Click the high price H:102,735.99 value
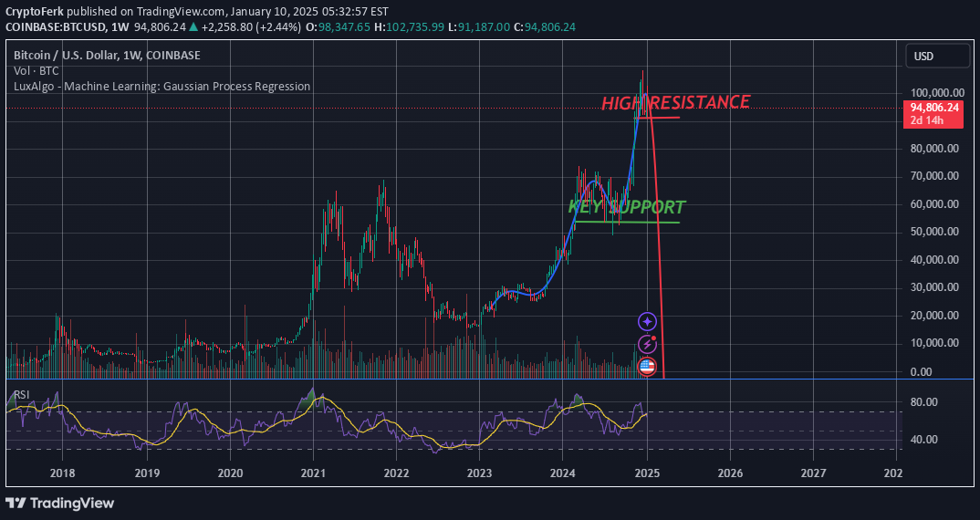Viewport: 980px width, 520px height. click(410, 26)
